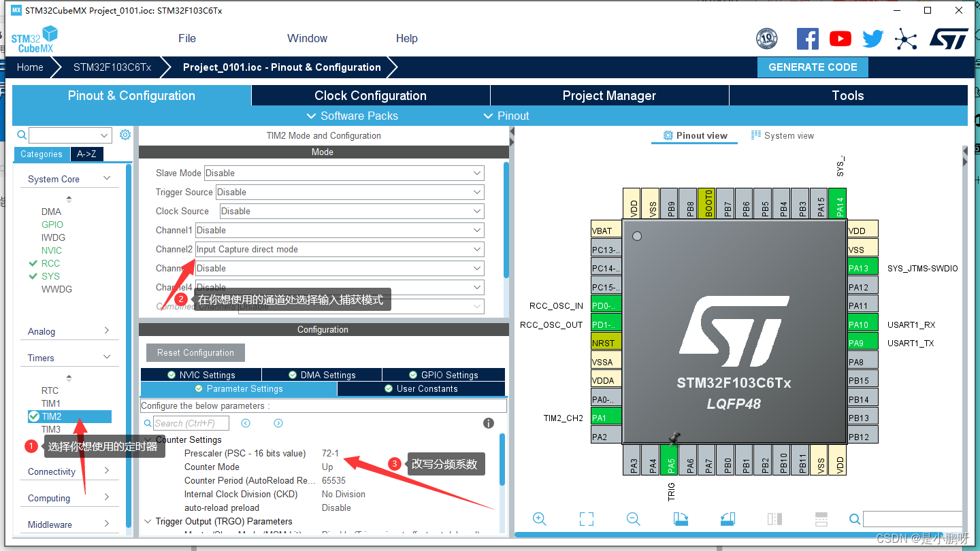Expand the Connectivity category
Viewport: 980px width, 551px height.
[x=107, y=471]
